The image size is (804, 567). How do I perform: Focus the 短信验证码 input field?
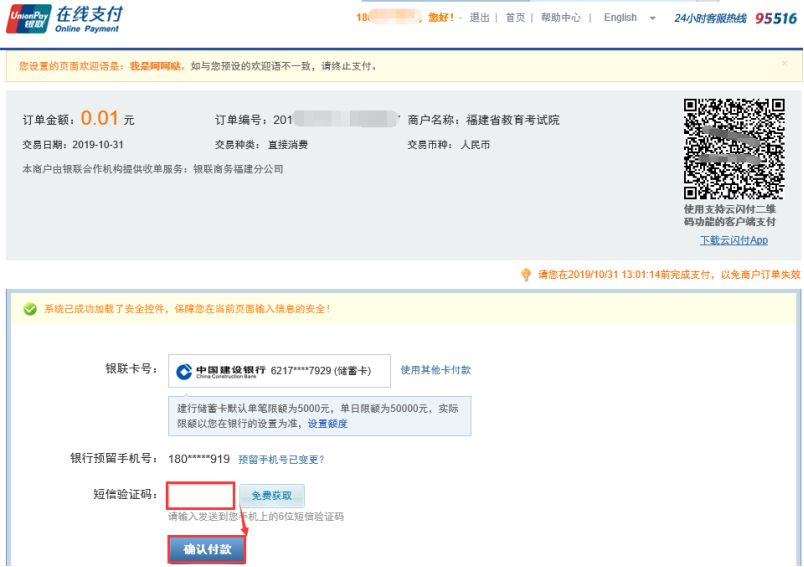pyautogui.click(x=201, y=495)
